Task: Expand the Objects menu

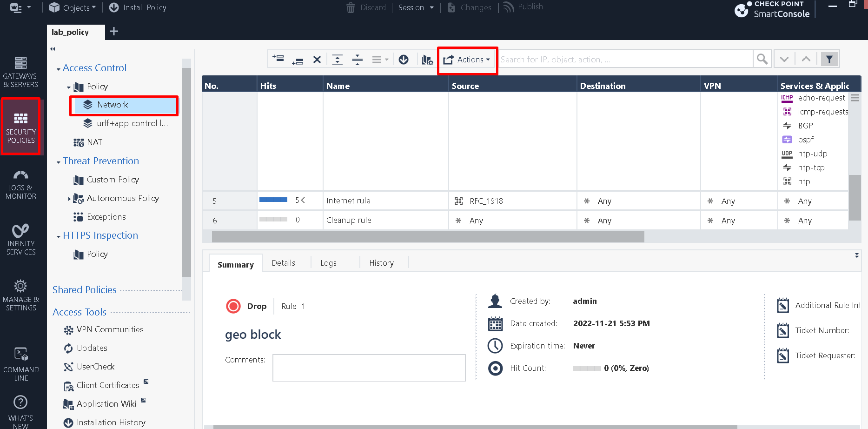Action: [x=73, y=7]
